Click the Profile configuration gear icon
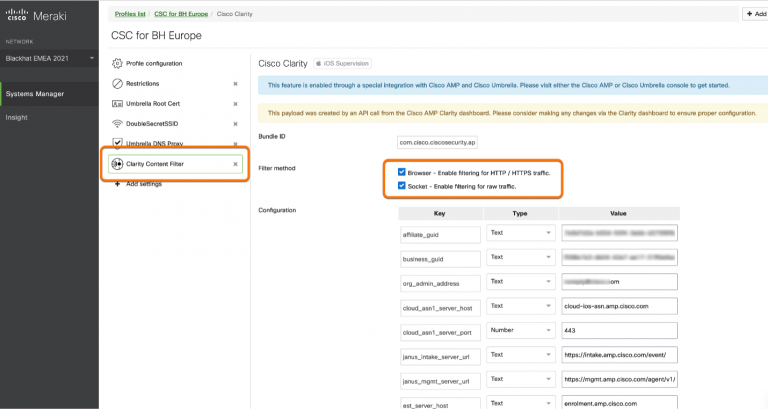768x411 pixels. click(x=117, y=63)
